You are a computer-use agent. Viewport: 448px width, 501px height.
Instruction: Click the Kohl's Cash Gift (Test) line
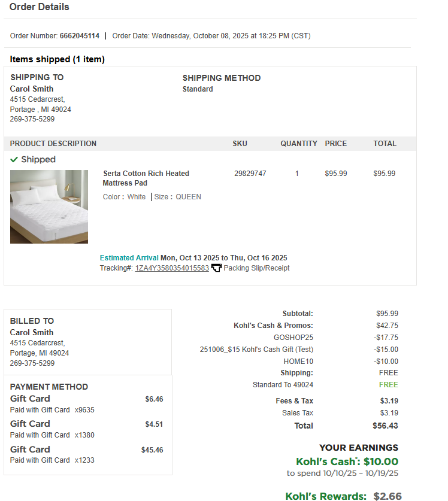tap(256, 350)
